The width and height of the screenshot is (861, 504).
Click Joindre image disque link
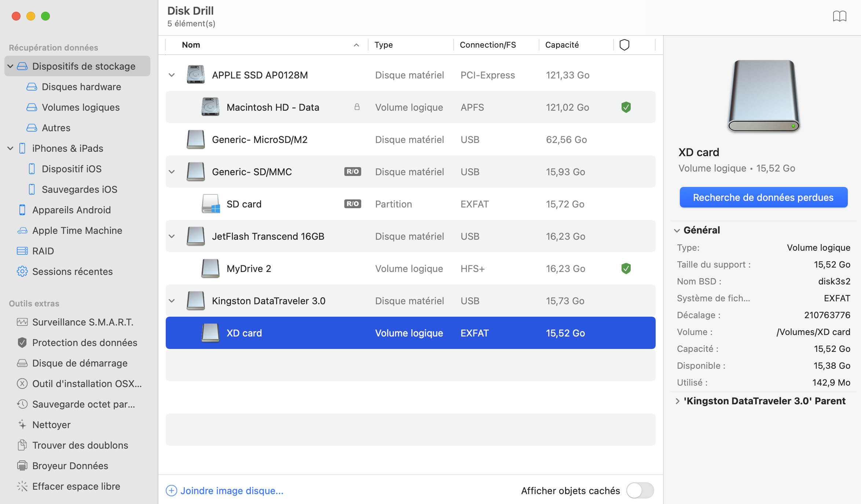[231, 490]
